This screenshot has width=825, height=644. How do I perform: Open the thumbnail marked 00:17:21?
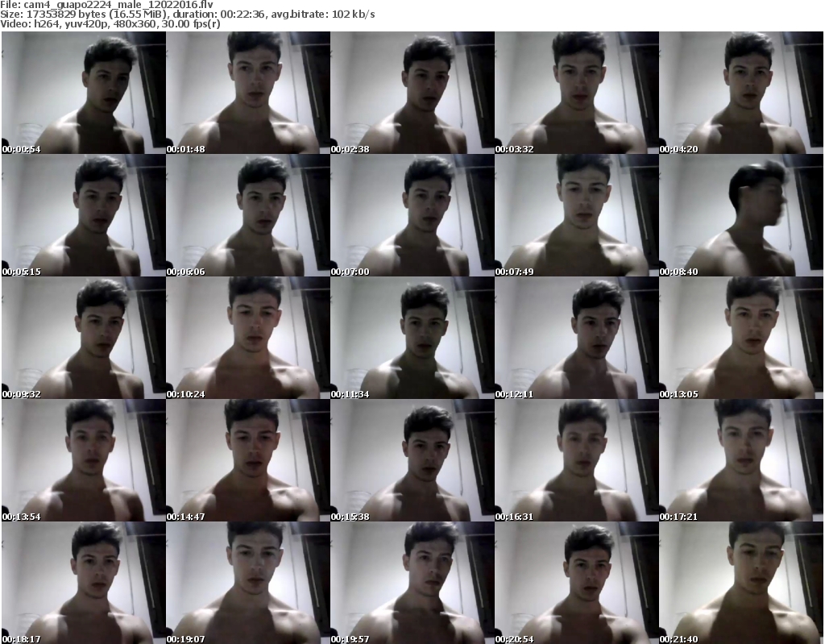click(741, 460)
